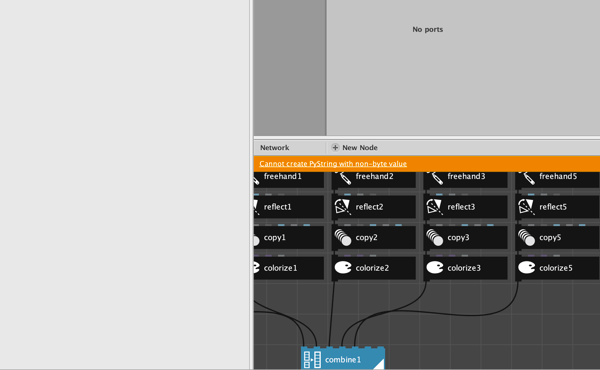Select the freehand1 node
The image size is (600, 370).
289,179
